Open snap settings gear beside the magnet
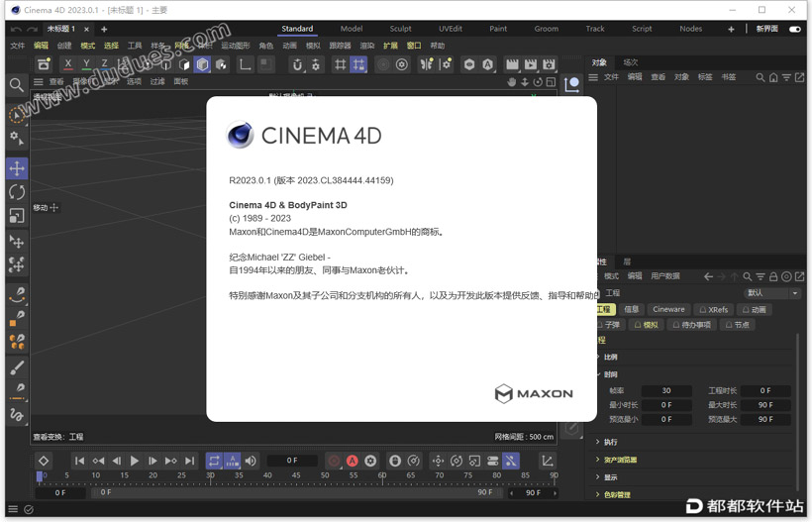Viewport: 812px width, 522px height. pos(315,64)
